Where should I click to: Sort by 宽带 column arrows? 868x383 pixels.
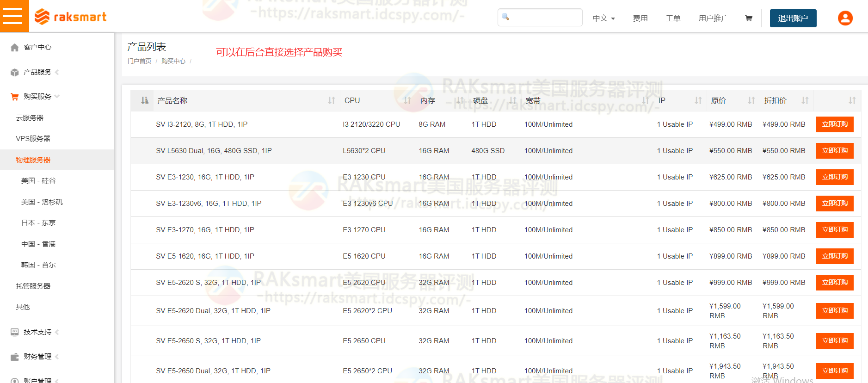tap(646, 100)
